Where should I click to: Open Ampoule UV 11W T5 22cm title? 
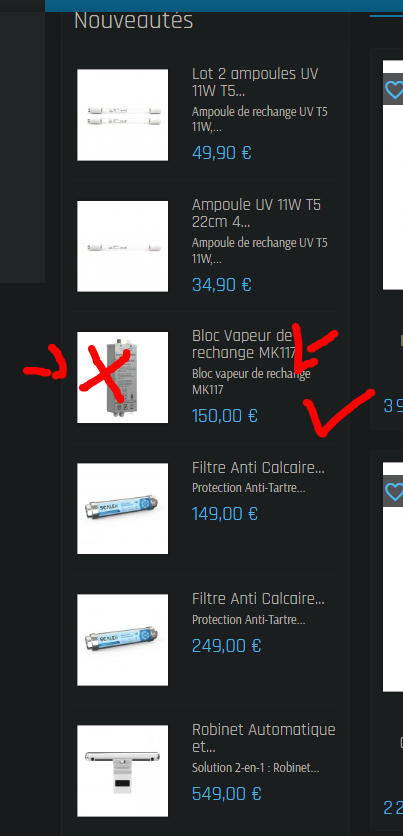point(256,213)
